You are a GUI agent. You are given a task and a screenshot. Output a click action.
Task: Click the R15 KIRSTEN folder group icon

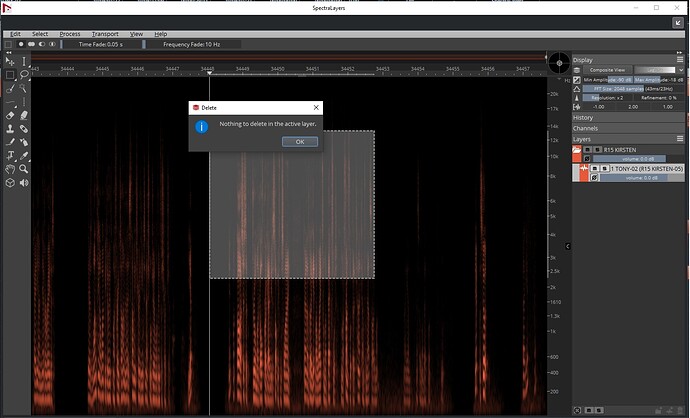click(576, 150)
